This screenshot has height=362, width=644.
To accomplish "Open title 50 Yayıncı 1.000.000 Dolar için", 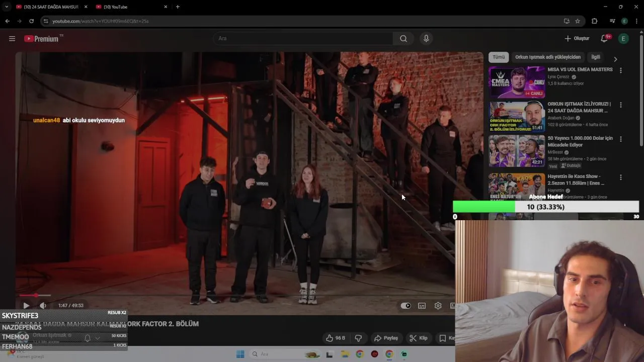I will pos(580,141).
